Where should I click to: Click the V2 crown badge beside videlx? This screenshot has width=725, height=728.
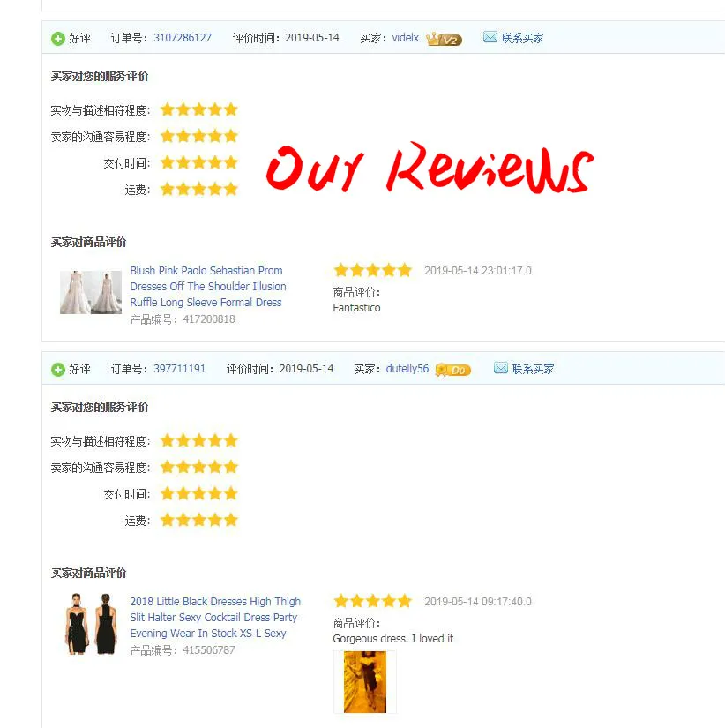click(445, 39)
